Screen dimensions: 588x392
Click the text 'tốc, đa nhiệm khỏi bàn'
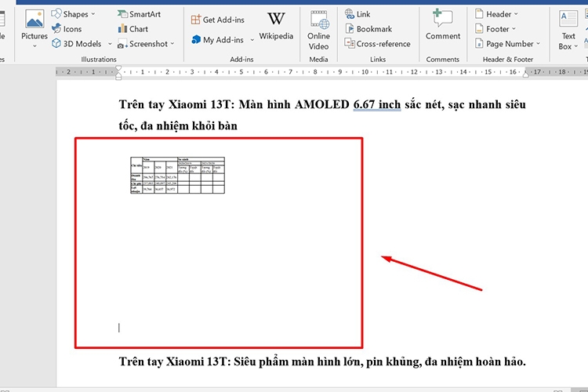tap(178, 125)
